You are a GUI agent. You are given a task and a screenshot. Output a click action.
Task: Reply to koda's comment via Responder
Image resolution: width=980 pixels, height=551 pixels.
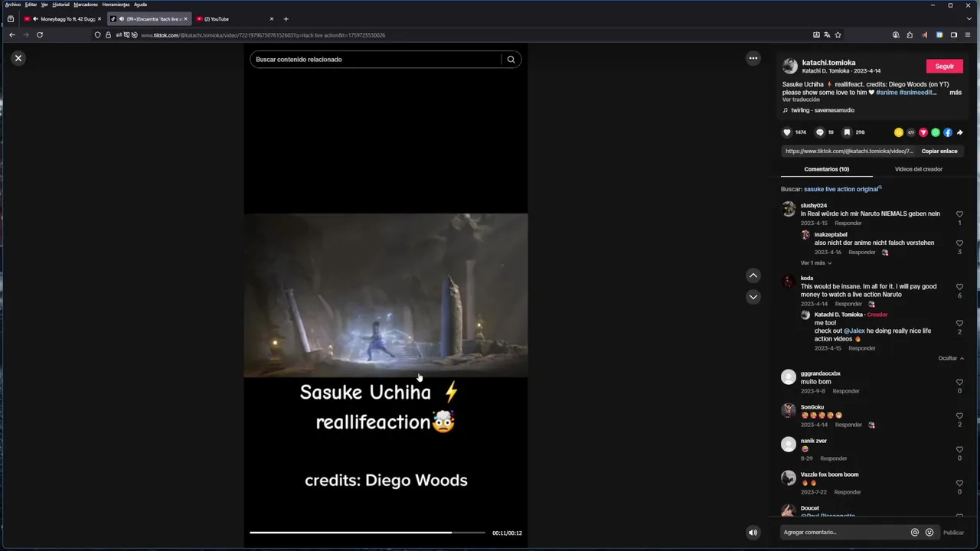[848, 304]
